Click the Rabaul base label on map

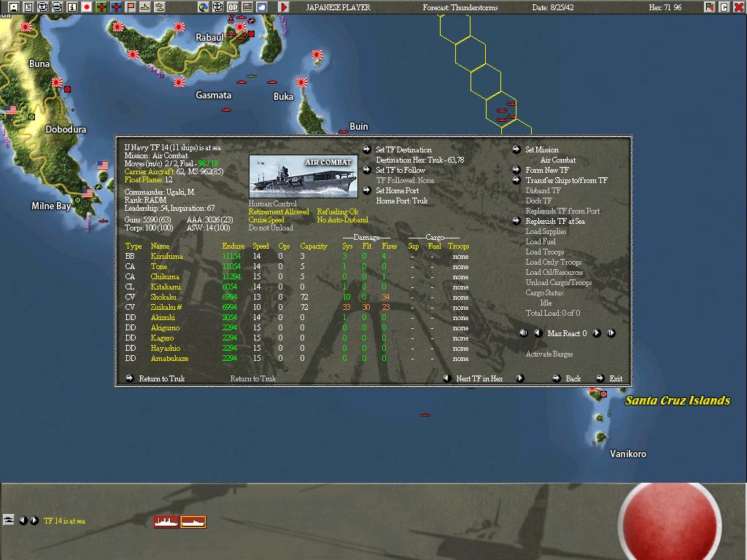tap(209, 38)
